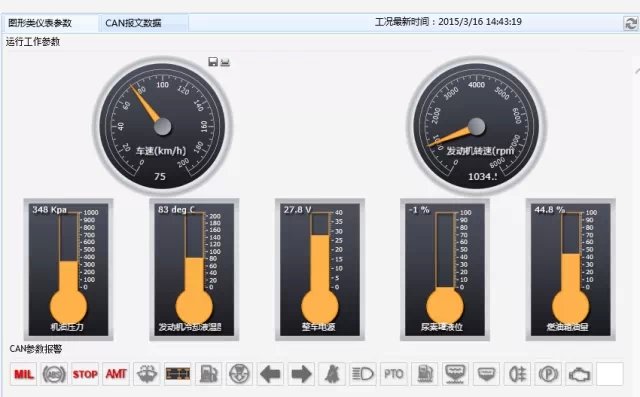Click the blank alarm slot at row end
The image size is (640, 397).
point(610,374)
